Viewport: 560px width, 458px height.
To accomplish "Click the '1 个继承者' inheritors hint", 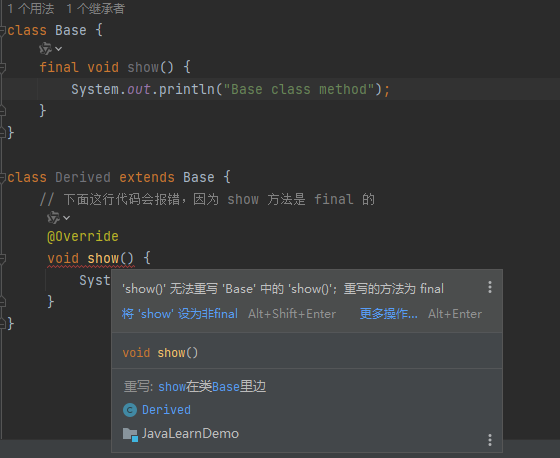I will click(96, 9).
